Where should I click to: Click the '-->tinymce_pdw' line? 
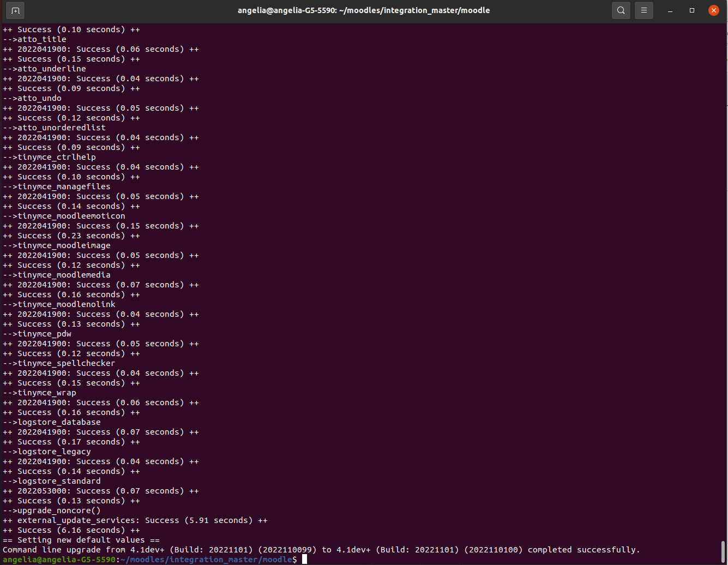37,334
